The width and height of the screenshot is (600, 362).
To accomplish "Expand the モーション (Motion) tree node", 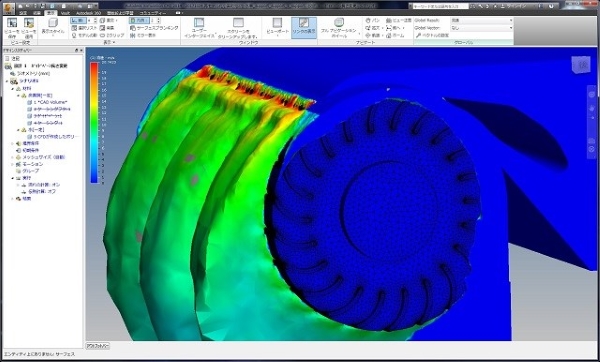I will (x=12, y=164).
